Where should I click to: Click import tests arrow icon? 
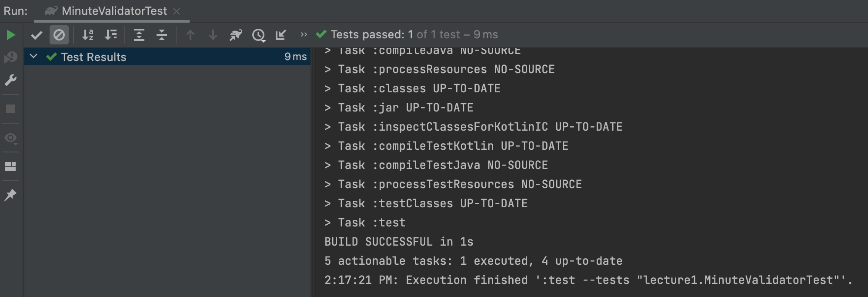[x=281, y=35]
